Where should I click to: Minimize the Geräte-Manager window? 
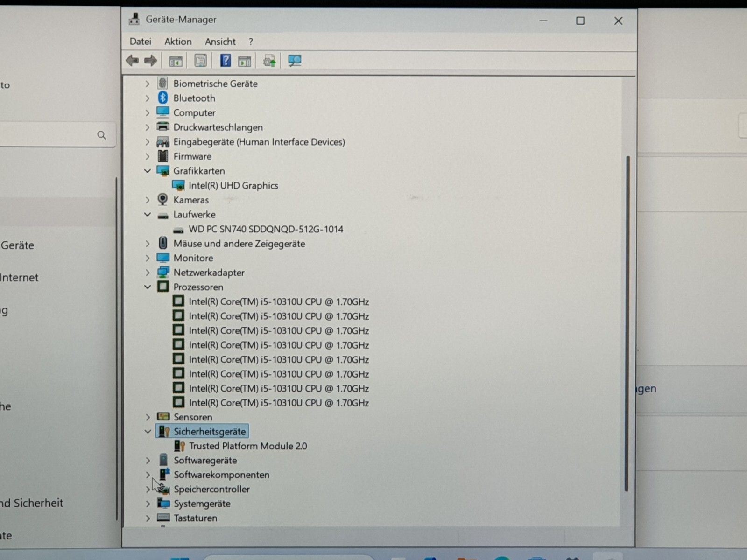[x=543, y=21]
